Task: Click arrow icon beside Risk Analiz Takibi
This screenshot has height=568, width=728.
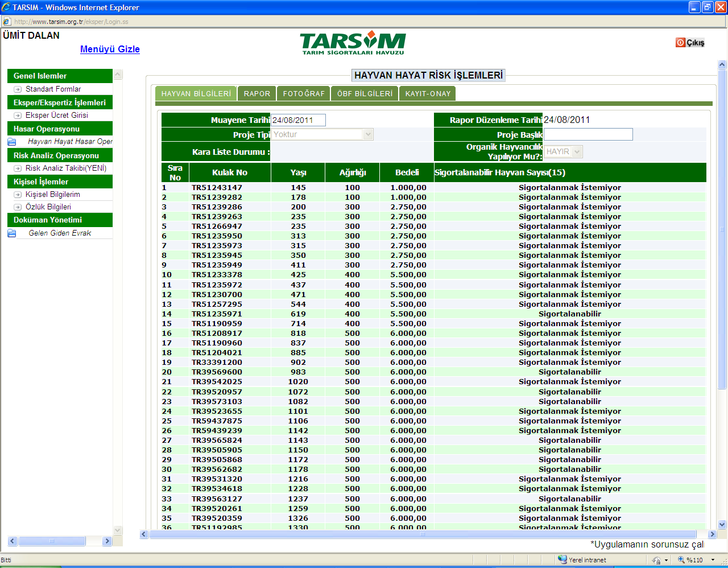Action: 18,168
